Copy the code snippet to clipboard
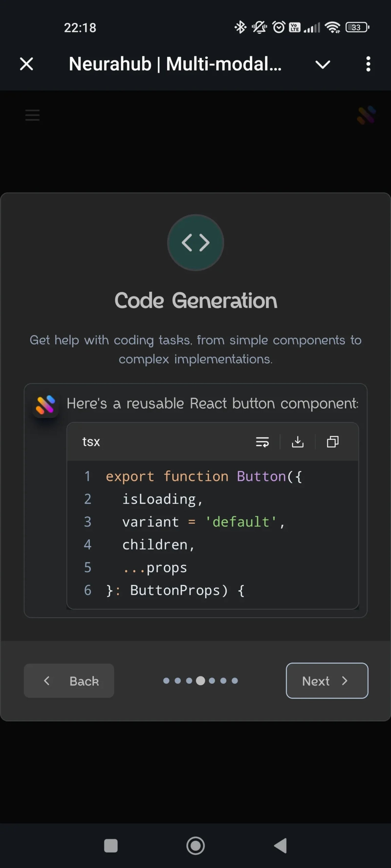Screen dimensions: 391x868 (333, 442)
